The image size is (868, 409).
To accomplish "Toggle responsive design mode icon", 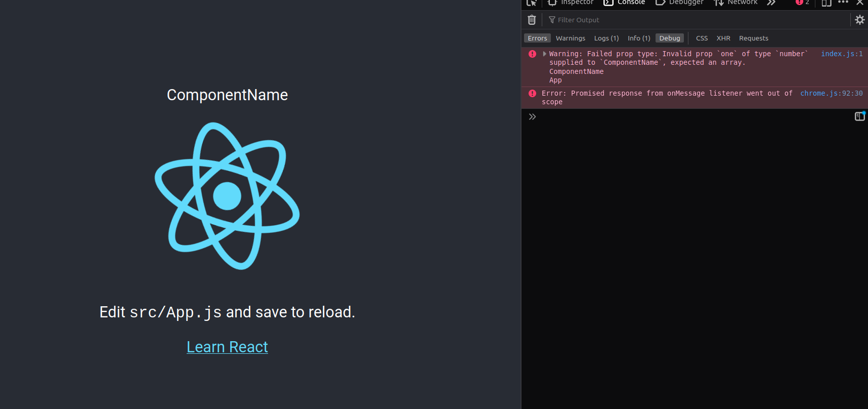I will click(827, 3).
